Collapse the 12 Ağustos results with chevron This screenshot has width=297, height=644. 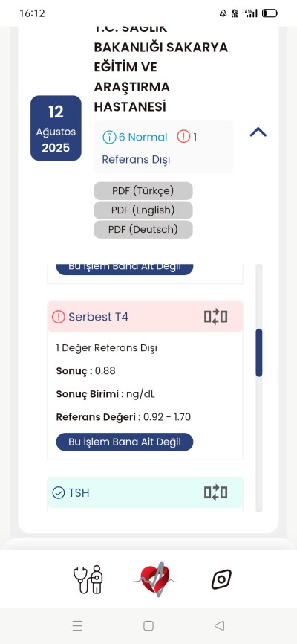pyautogui.click(x=258, y=132)
